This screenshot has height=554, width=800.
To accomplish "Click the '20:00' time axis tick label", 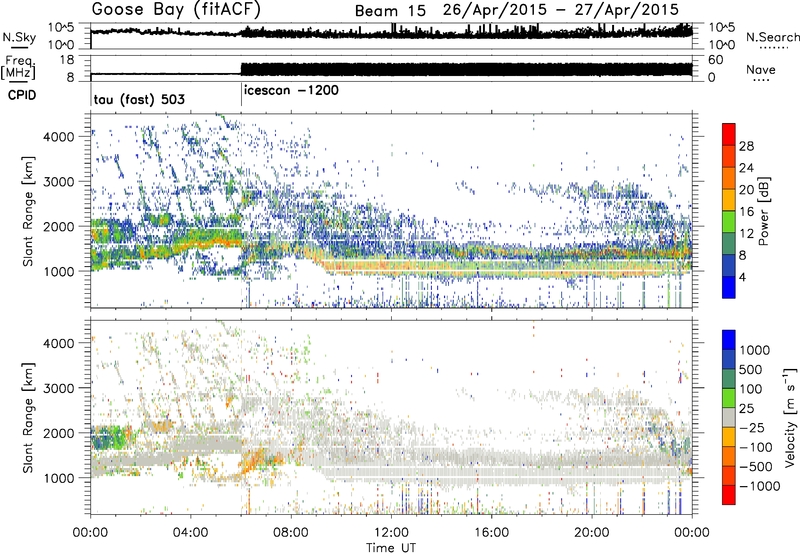I will (x=592, y=532).
